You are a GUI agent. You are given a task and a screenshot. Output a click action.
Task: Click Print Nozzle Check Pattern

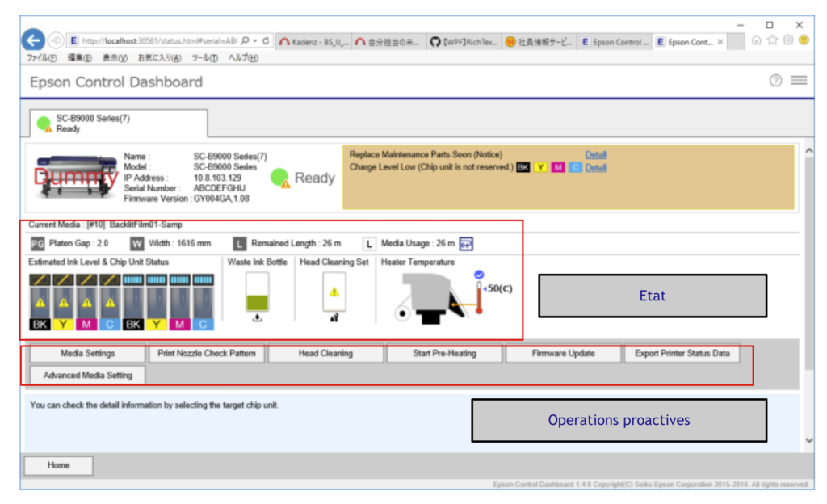(x=207, y=353)
